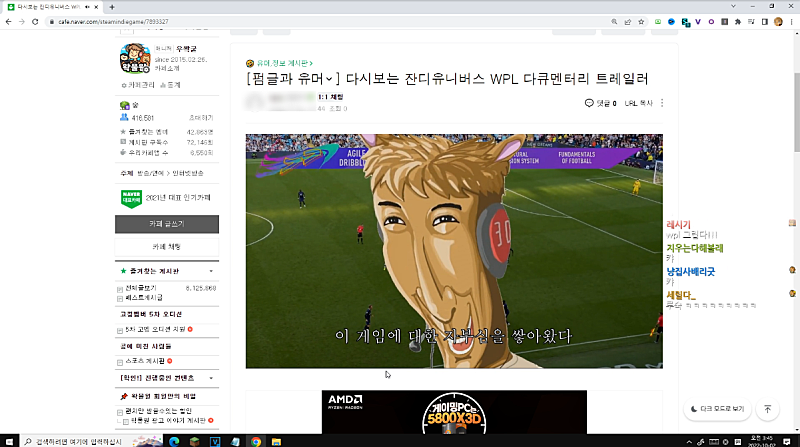The height and width of the screenshot is (447, 800).
Task: Click the scroll-to-top arrow button
Action: pyautogui.click(x=767, y=409)
